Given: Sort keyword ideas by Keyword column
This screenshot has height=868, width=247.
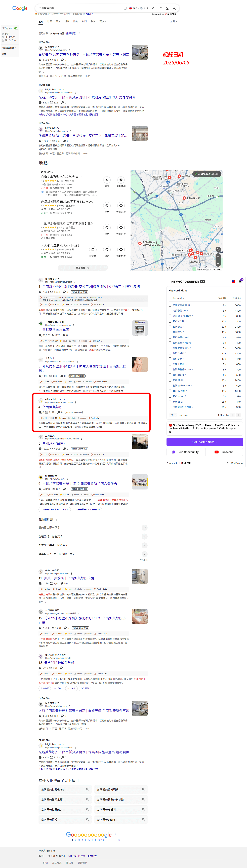Looking at the screenshot, I should [178, 298].
